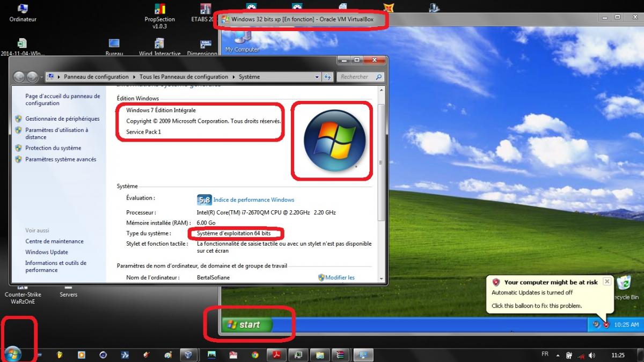Click the FR language indicator
This screenshot has width=644, height=362.
pyautogui.click(x=545, y=354)
